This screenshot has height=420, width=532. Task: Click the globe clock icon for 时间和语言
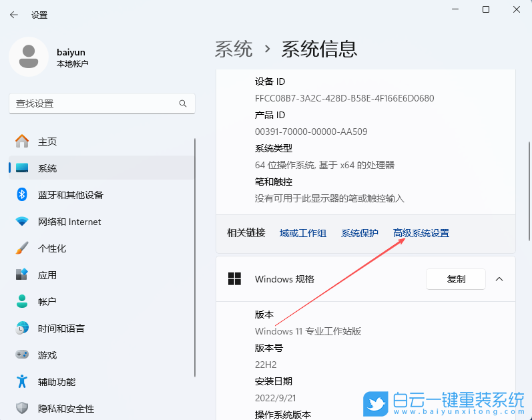coord(22,328)
